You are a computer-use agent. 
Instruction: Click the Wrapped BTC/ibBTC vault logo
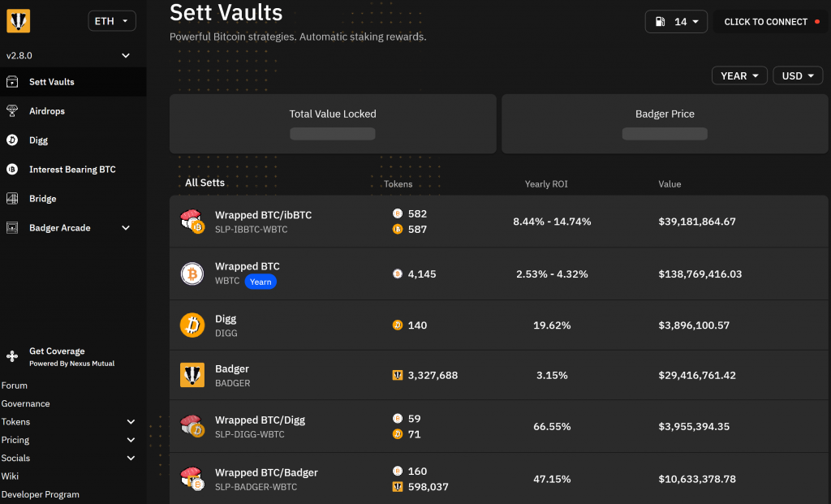pyautogui.click(x=192, y=221)
